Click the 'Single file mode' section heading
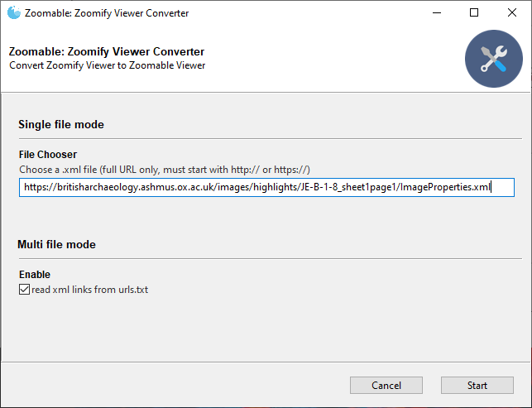Viewport: 532px width, 408px height. point(61,125)
